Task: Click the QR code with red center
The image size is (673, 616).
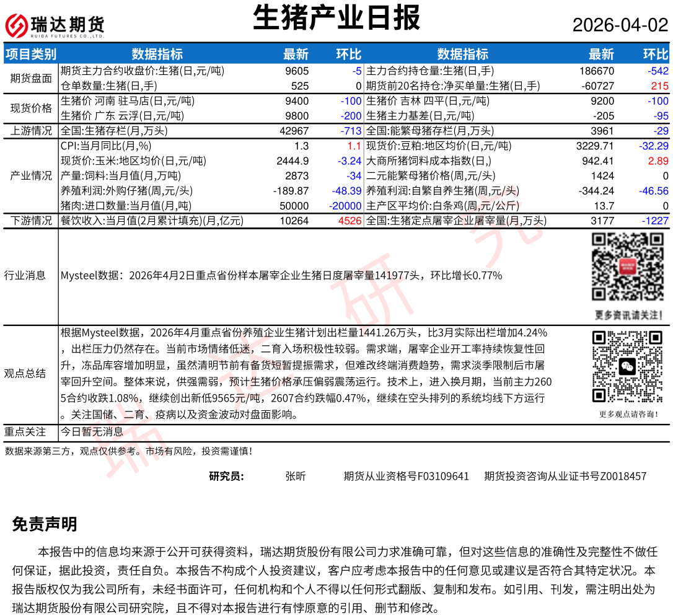Action: pos(627,266)
